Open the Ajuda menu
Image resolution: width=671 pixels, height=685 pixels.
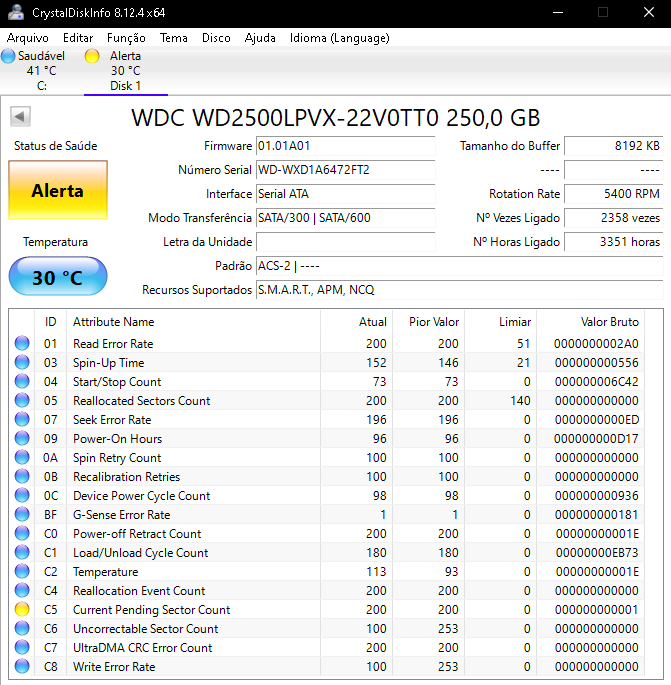(260, 38)
